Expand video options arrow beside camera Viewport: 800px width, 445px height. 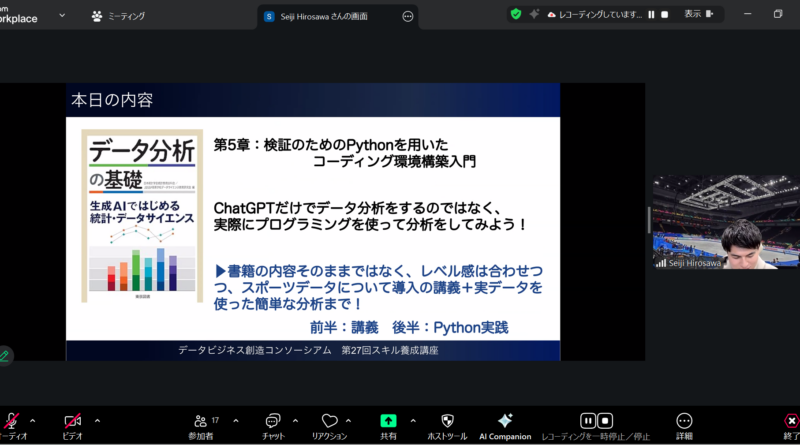pyautogui.click(x=97, y=420)
